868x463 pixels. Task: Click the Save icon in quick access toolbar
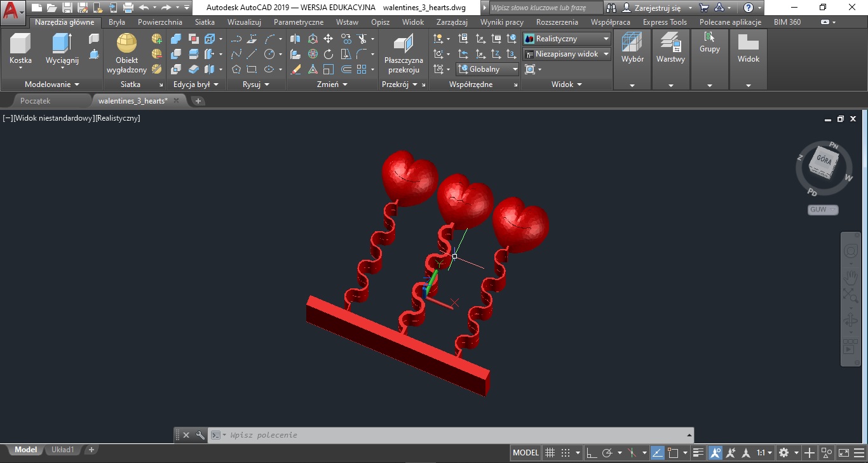pos(67,8)
